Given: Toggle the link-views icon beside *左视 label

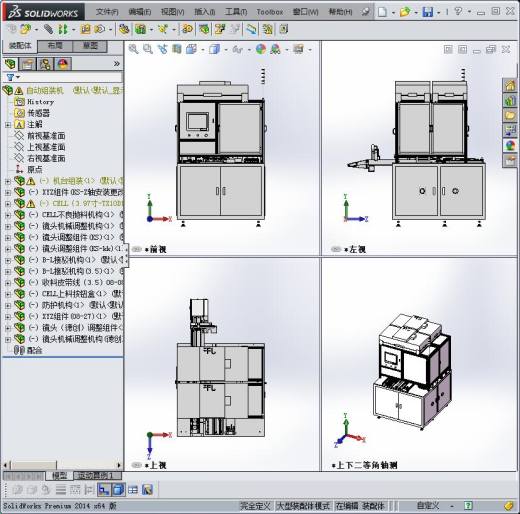Looking at the screenshot, I should click(336, 249).
